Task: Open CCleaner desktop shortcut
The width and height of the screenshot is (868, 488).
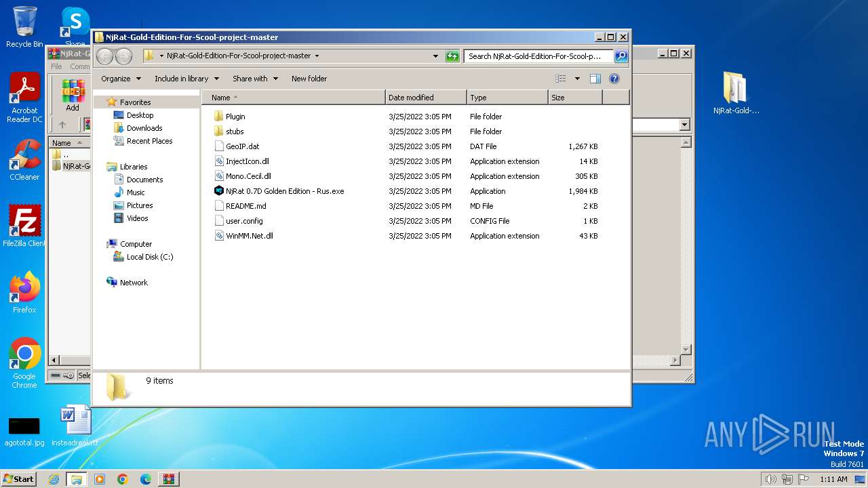Action: point(24,160)
